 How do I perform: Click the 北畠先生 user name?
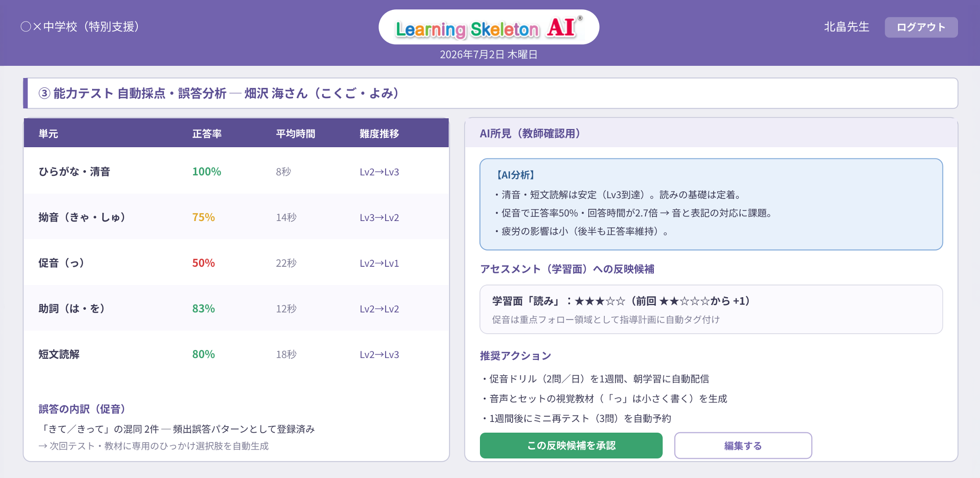click(846, 27)
